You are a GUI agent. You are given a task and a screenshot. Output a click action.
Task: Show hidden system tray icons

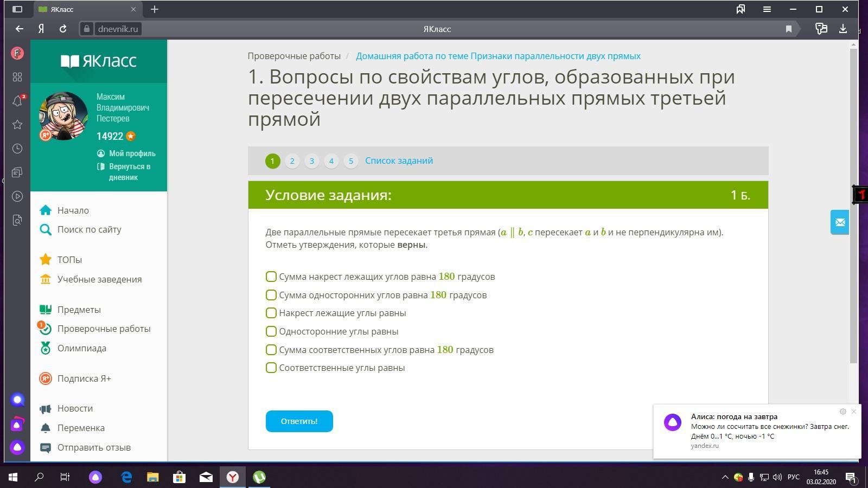click(725, 477)
